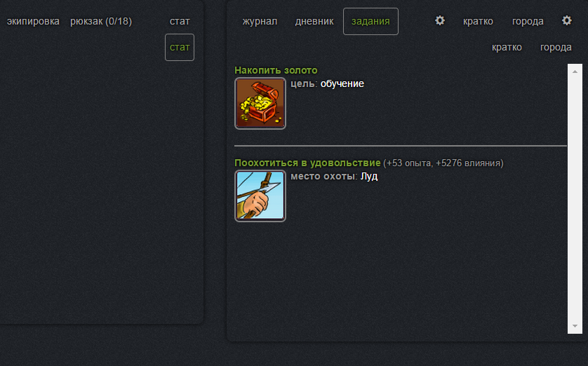Click scrollbar down arrow in quests panel
The image size is (588, 366).
(575, 326)
